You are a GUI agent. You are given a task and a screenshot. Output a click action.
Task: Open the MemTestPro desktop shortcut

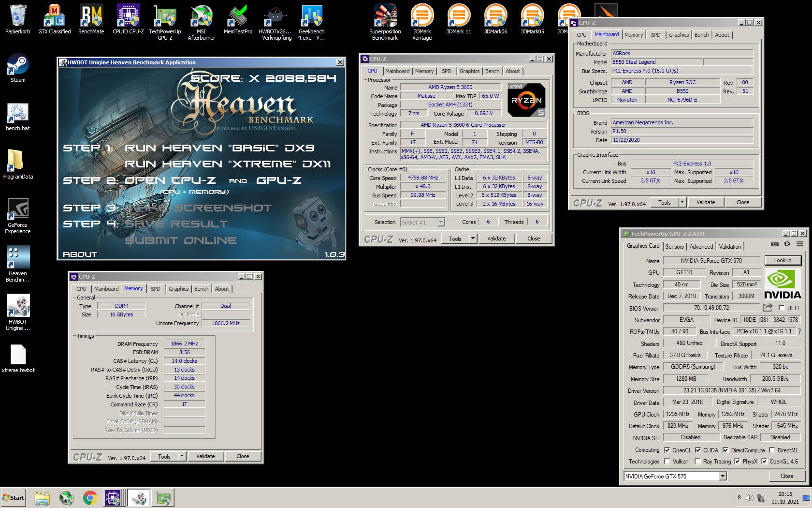pyautogui.click(x=238, y=19)
